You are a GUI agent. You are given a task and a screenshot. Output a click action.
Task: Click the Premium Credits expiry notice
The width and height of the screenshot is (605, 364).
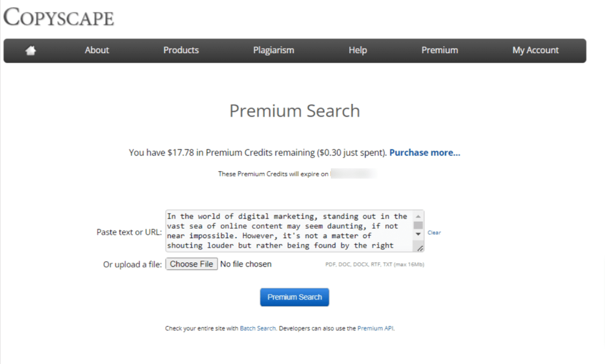[x=297, y=174]
